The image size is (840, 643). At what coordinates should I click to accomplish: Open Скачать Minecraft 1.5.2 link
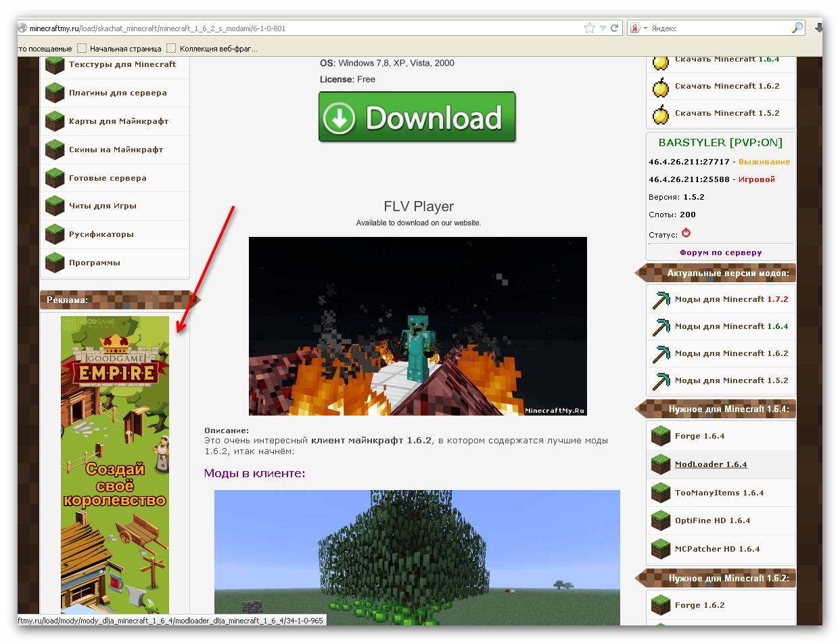click(x=727, y=113)
